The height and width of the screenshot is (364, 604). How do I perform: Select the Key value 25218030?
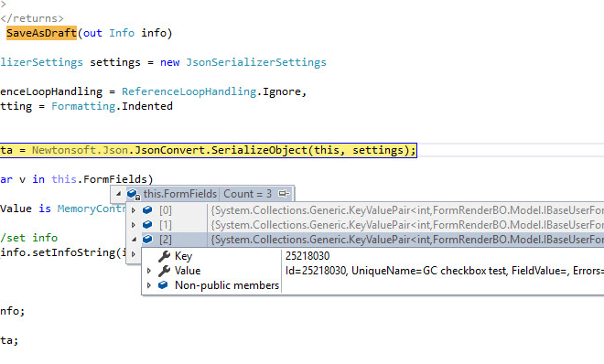tap(307, 256)
